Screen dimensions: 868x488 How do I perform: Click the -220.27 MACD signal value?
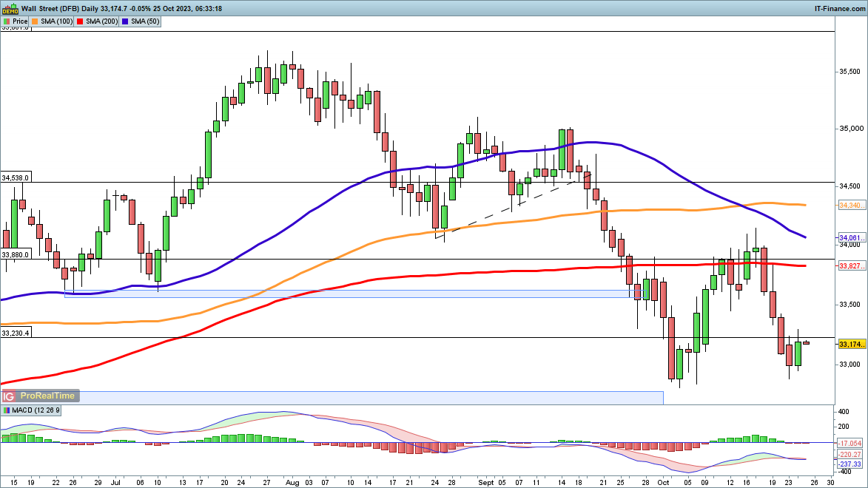[x=850, y=455]
